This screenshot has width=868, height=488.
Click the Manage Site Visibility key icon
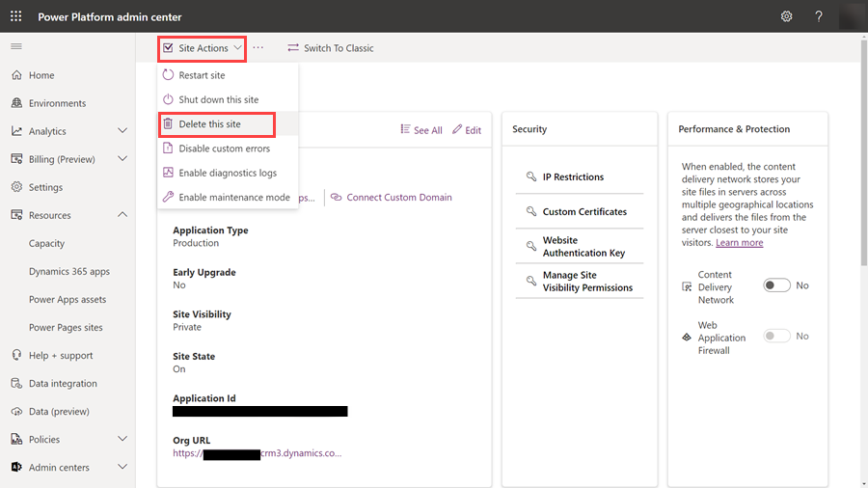tap(531, 281)
